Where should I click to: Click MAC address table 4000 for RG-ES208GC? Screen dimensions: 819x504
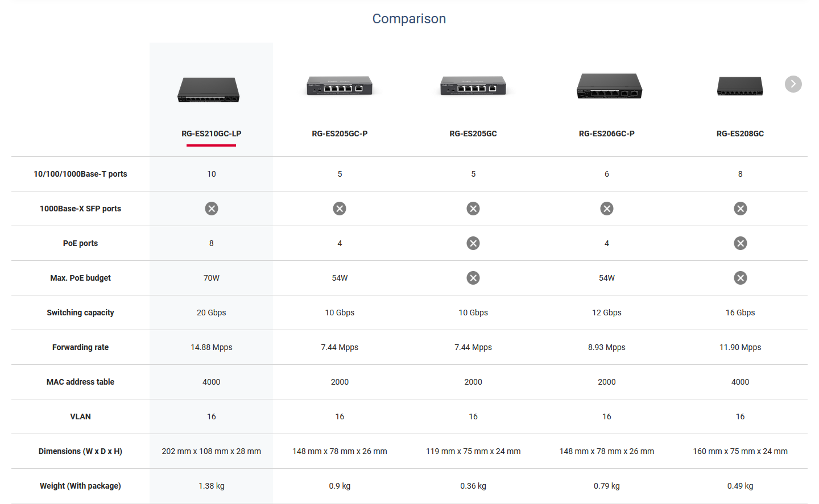(x=741, y=382)
